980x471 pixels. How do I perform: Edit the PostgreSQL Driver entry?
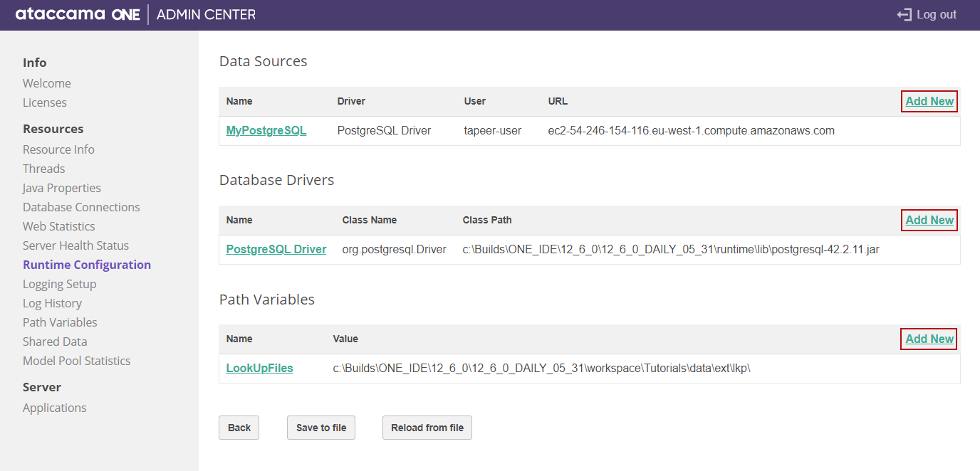(276, 249)
